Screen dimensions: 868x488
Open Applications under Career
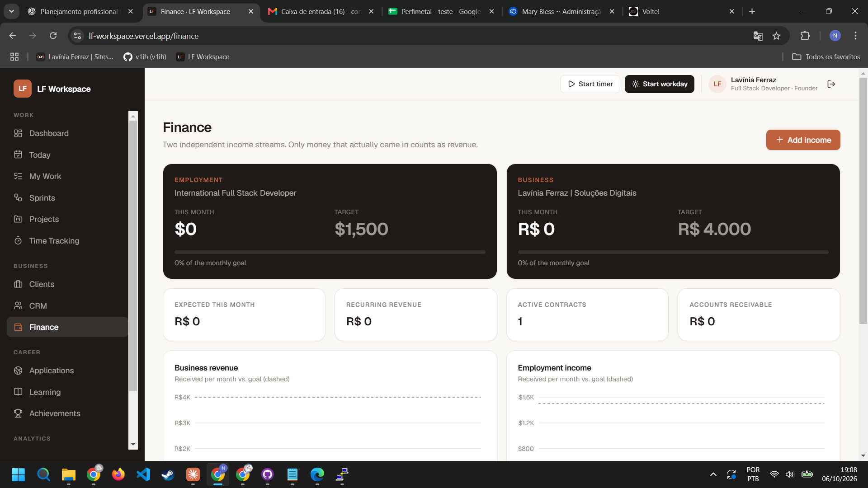tap(67, 371)
